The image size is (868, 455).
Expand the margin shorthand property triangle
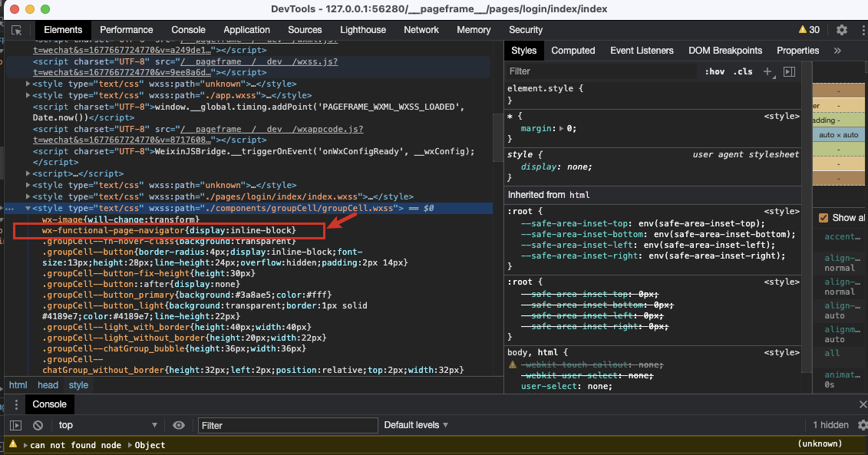(561, 128)
